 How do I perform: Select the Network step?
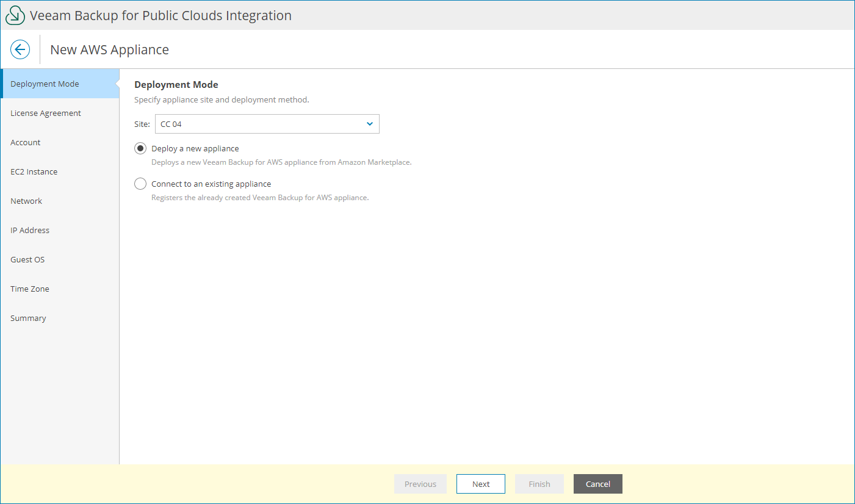pyautogui.click(x=26, y=201)
